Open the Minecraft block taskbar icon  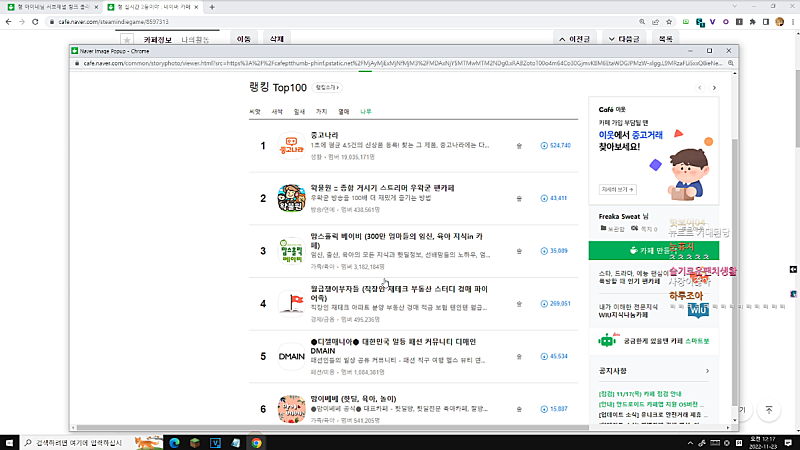click(x=195, y=443)
